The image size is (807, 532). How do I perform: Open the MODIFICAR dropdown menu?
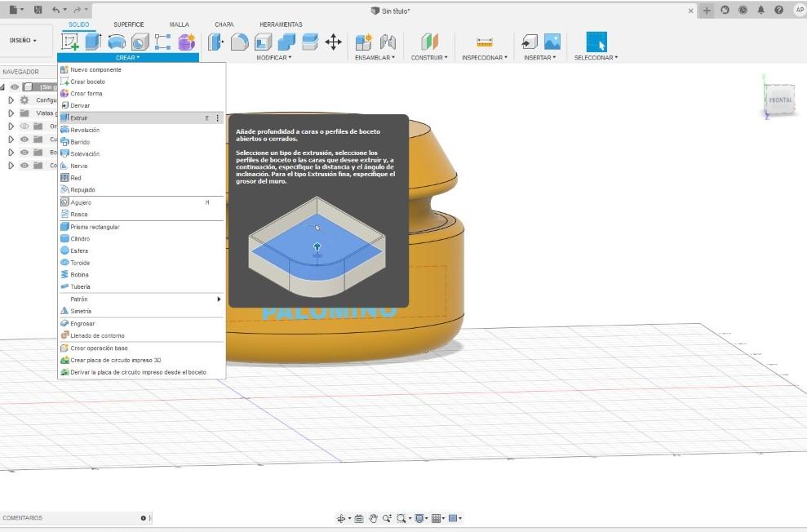[x=274, y=58]
